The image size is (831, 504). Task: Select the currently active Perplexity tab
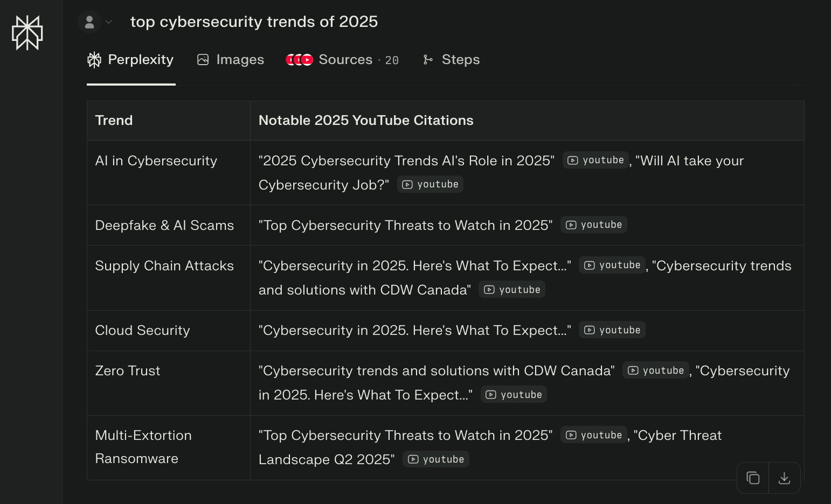tap(140, 59)
